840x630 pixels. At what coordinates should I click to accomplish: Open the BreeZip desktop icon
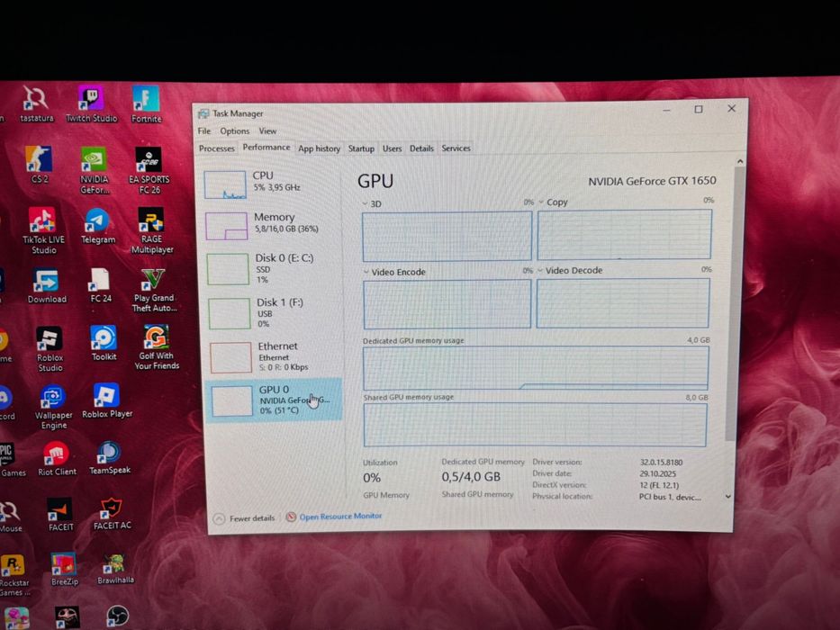[x=64, y=569]
